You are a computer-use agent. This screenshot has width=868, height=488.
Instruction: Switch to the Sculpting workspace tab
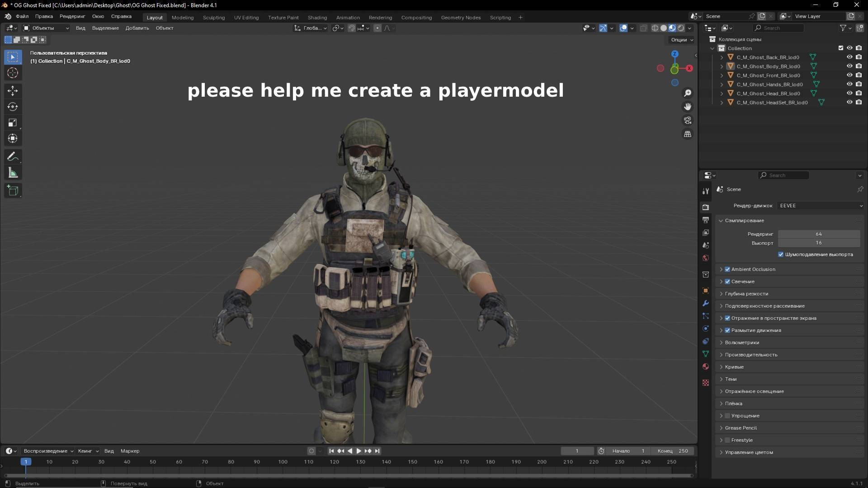pyautogui.click(x=213, y=18)
